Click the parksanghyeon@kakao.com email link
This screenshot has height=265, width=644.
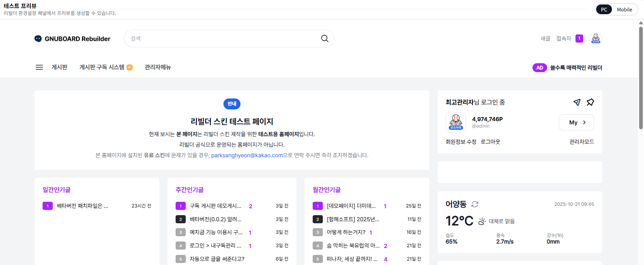pos(247,155)
